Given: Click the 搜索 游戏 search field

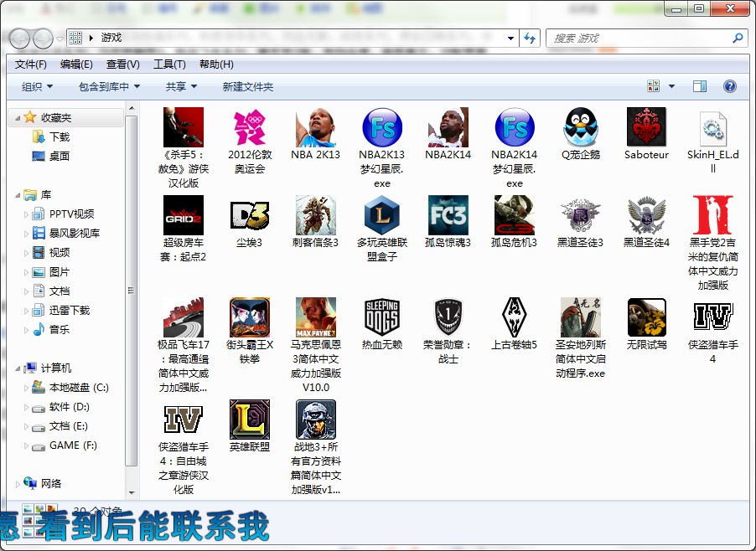Looking at the screenshot, I should [x=639, y=38].
